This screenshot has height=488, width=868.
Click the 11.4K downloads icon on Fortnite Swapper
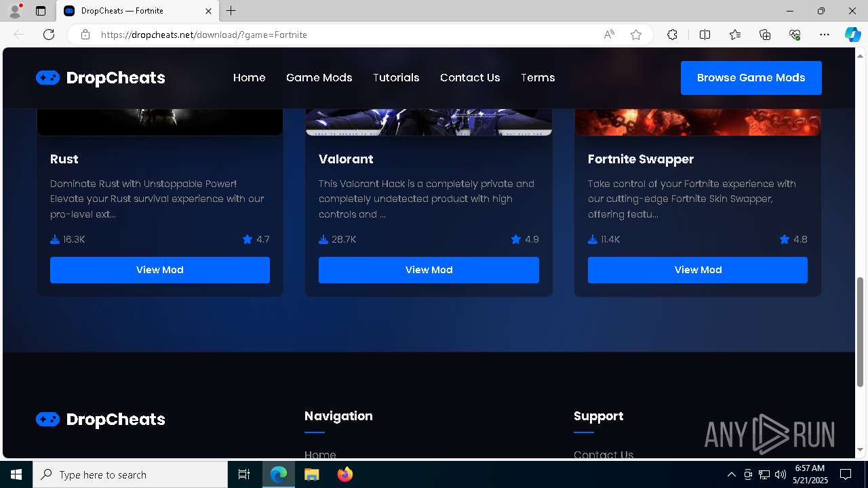coord(593,239)
